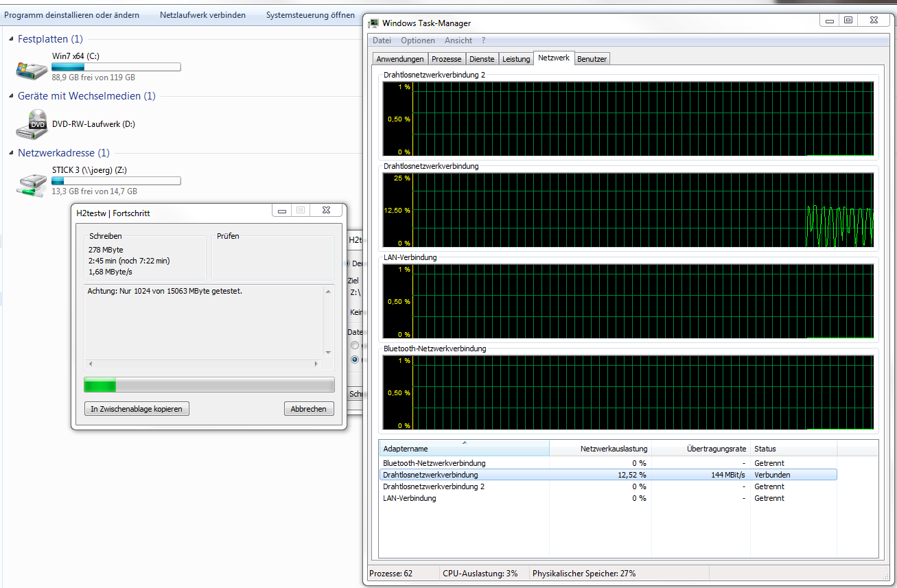Click the LAN-Verbindung usage graph
This screenshot has width=897, height=588.
click(x=629, y=302)
